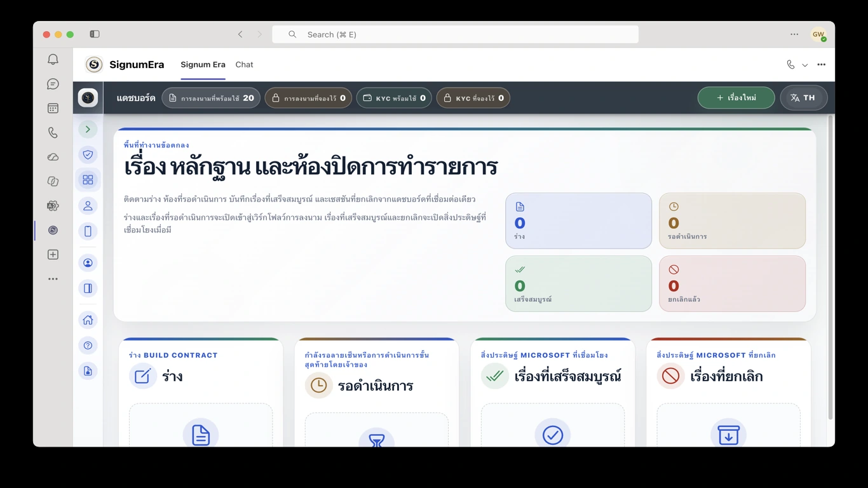Go to home icon in navigation rail
This screenshot has height=488, width=868.
[88, 320]
